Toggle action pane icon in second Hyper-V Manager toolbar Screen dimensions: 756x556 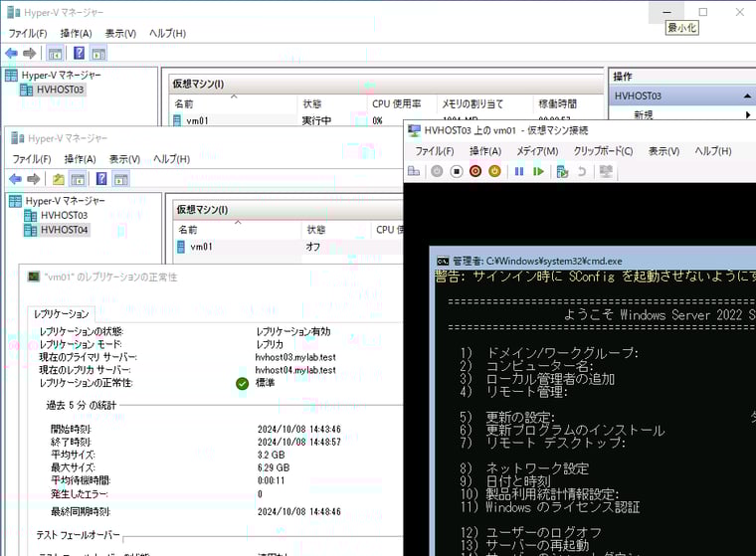click(121, 179)
